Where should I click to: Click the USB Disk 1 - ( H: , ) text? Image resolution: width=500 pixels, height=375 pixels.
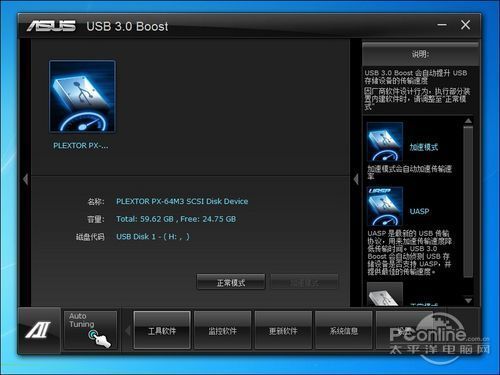click(153, 237)
